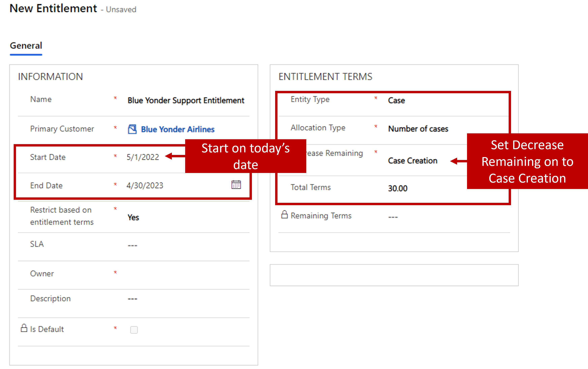
Task: Open the Restrict based on entitlement terms Yes dropdown
Action: pyautogui.click(x=133, y=217)
